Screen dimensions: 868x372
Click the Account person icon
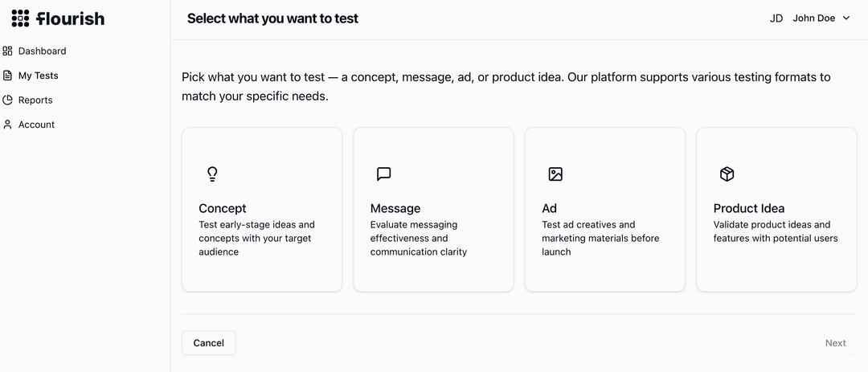pyautogui.click(x=8, y=125)
